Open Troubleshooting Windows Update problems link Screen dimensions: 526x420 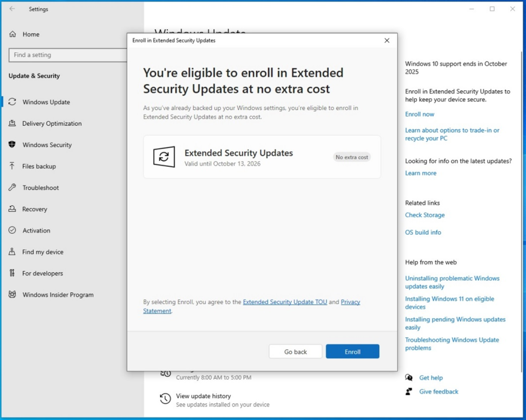(x=452, y=344)
